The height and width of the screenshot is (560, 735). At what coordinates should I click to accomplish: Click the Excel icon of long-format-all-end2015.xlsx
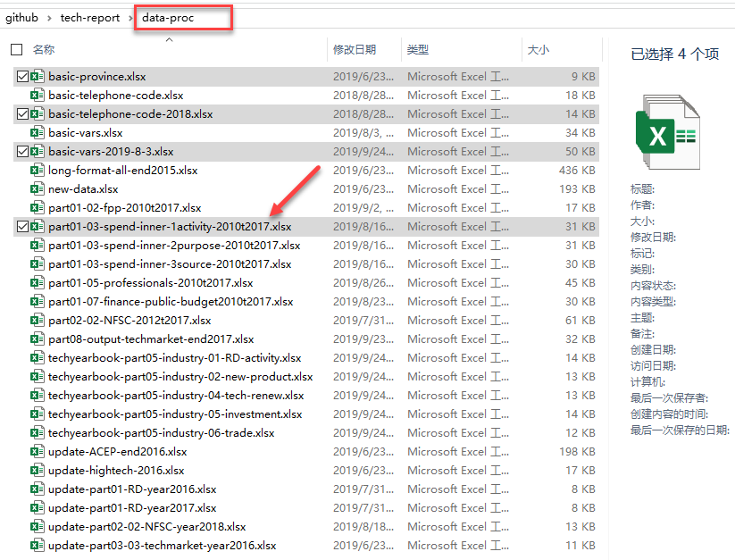click(38, 171)
